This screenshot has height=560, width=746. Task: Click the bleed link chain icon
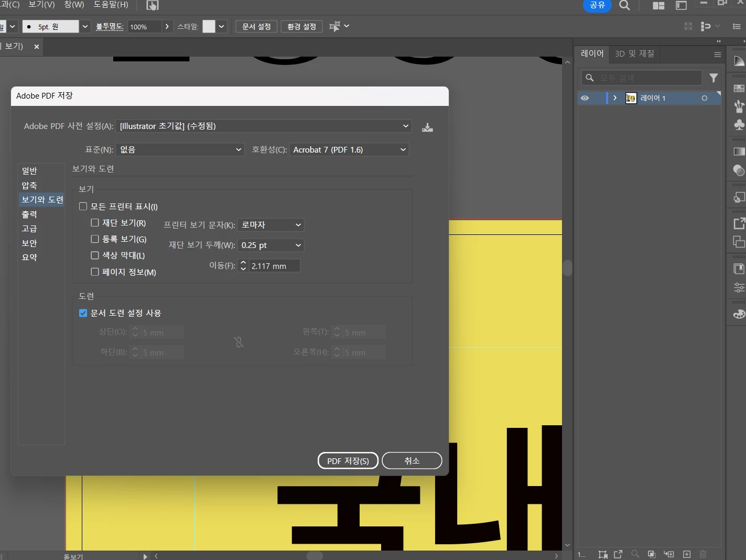pos(239,342)
